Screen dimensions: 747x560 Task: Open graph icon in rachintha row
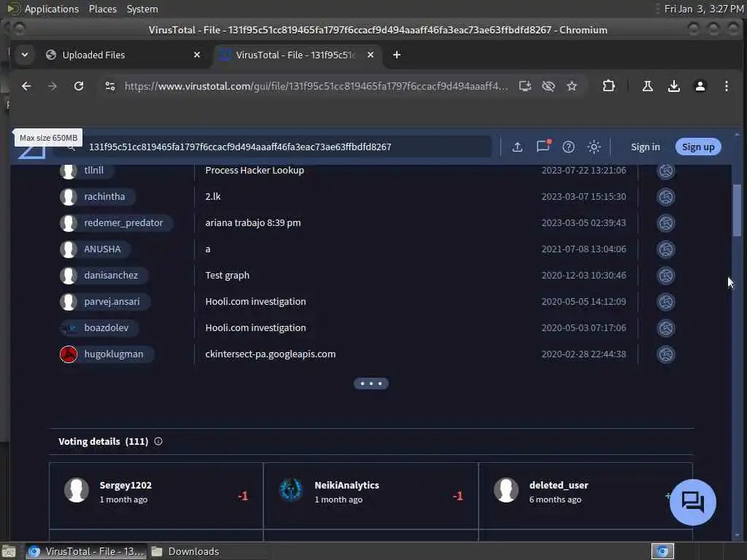[665, 197]
